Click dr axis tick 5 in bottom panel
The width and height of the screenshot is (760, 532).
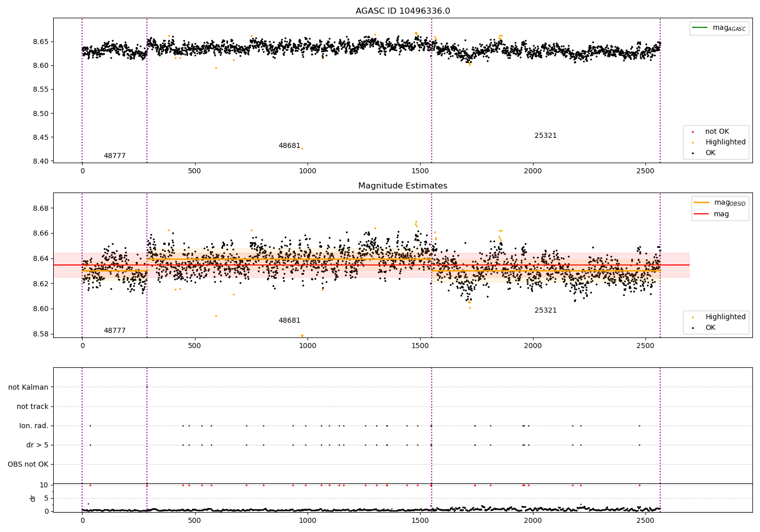tap(47, 498)
